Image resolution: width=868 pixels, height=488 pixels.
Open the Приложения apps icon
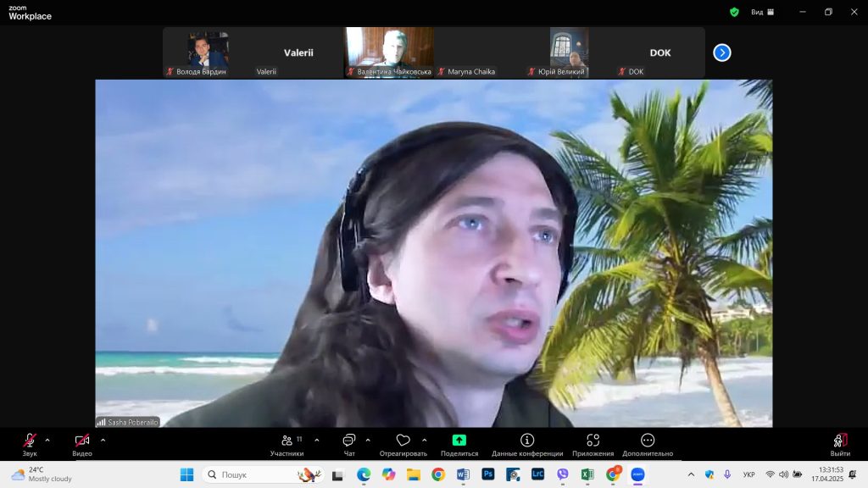[593, 441]
